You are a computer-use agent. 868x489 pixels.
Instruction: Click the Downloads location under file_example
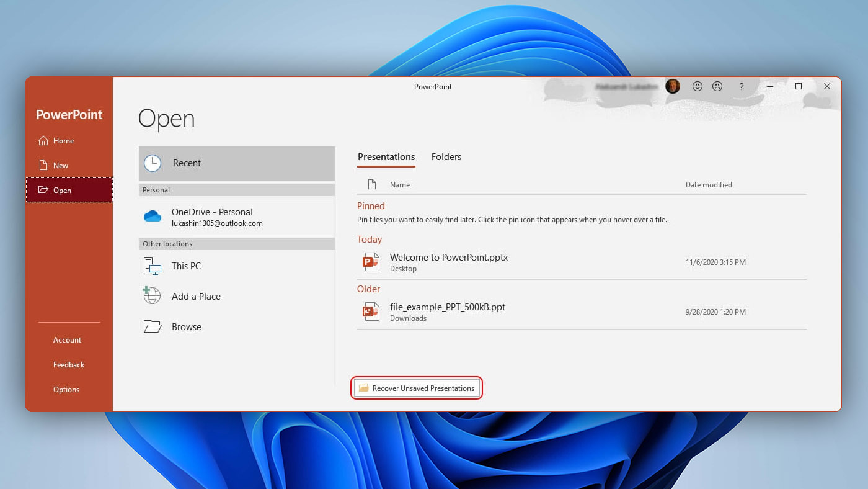(408, 318)
